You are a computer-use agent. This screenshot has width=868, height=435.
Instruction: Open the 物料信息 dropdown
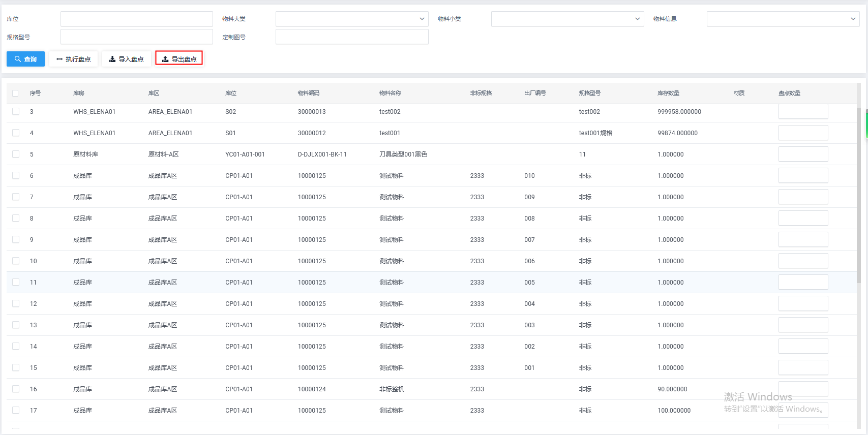pos(783,19)
